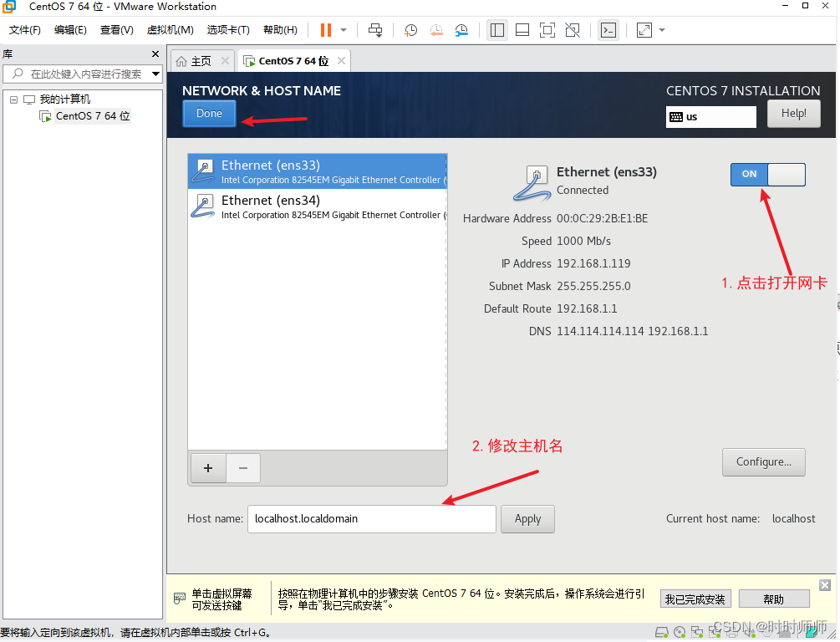Open the 查看(V) menu

(x=117, y=30)
